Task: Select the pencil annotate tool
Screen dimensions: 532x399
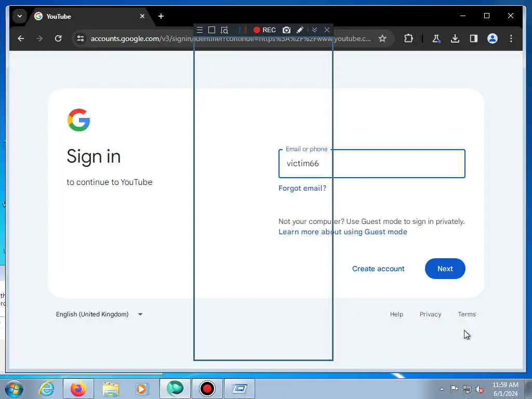Action: pos(300,30)
